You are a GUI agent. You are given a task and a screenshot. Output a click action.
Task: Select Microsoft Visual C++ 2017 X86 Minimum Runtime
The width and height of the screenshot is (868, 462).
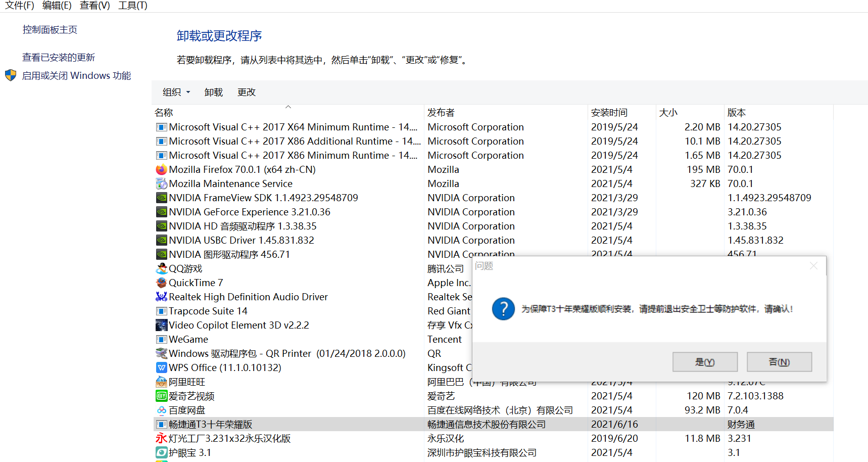[293, 155]
